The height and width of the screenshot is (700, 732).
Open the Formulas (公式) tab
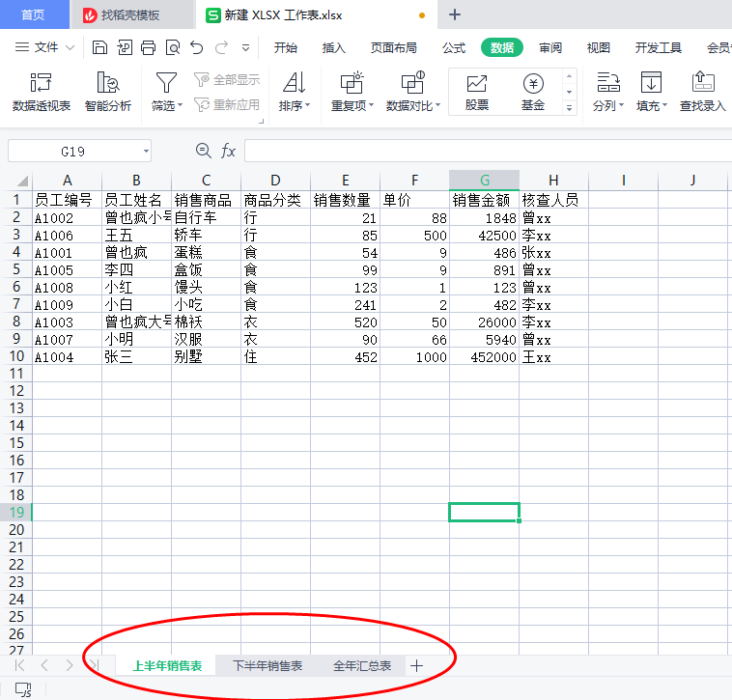[454, 47]
